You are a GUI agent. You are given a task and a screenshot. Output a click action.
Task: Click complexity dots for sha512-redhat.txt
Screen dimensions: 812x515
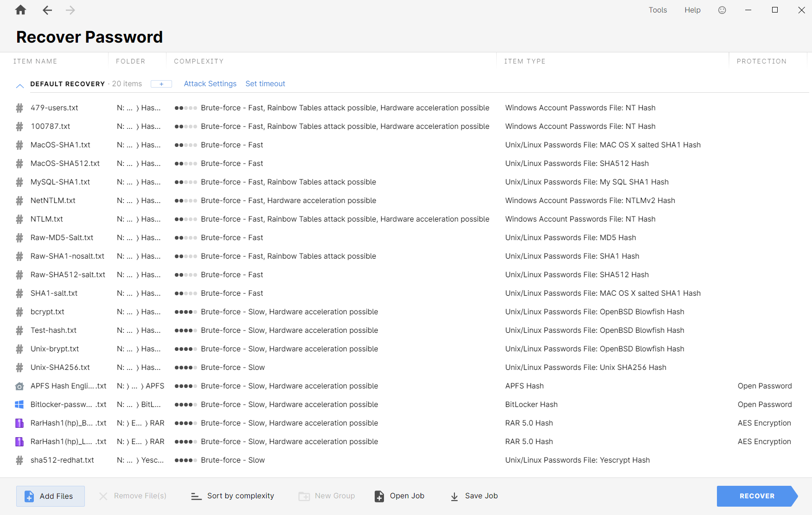pos(186,460)
